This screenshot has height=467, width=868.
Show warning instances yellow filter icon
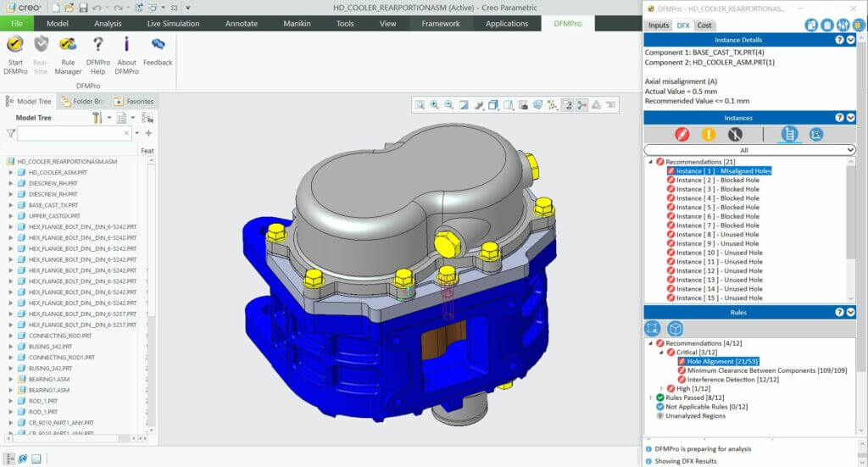click(x=709, y=134)
